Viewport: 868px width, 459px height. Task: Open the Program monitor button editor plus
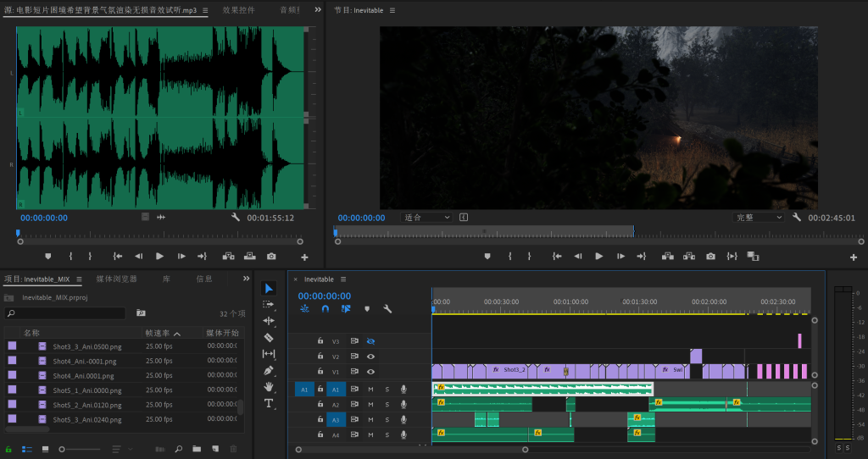click(x=854, y=257)
